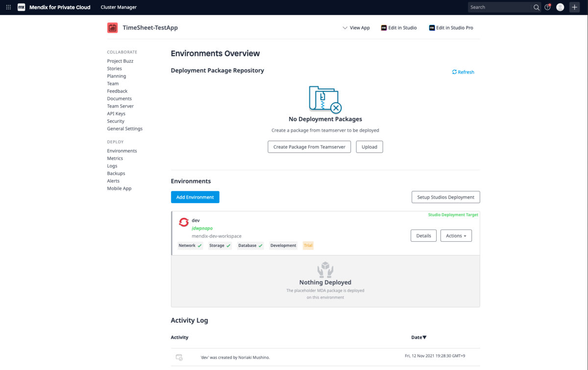Screen dimensions: 588x370
Task: Click Studio Deployment Target label
Action: (453, 215)
